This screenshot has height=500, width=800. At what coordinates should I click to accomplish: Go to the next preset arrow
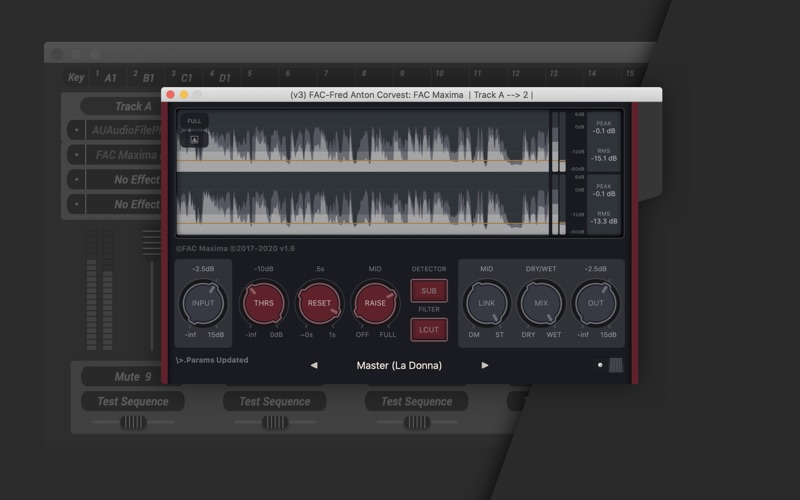click(x=485, y=365)
